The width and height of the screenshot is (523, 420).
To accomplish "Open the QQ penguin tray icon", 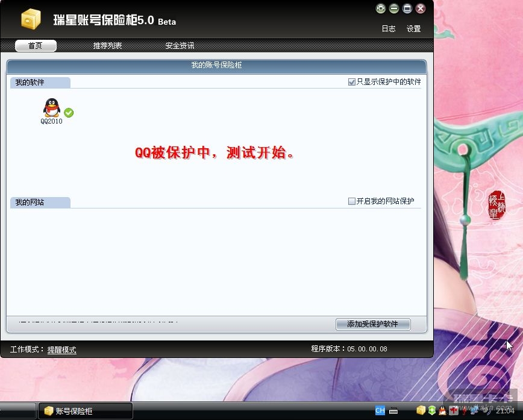I will pos(442,410).
